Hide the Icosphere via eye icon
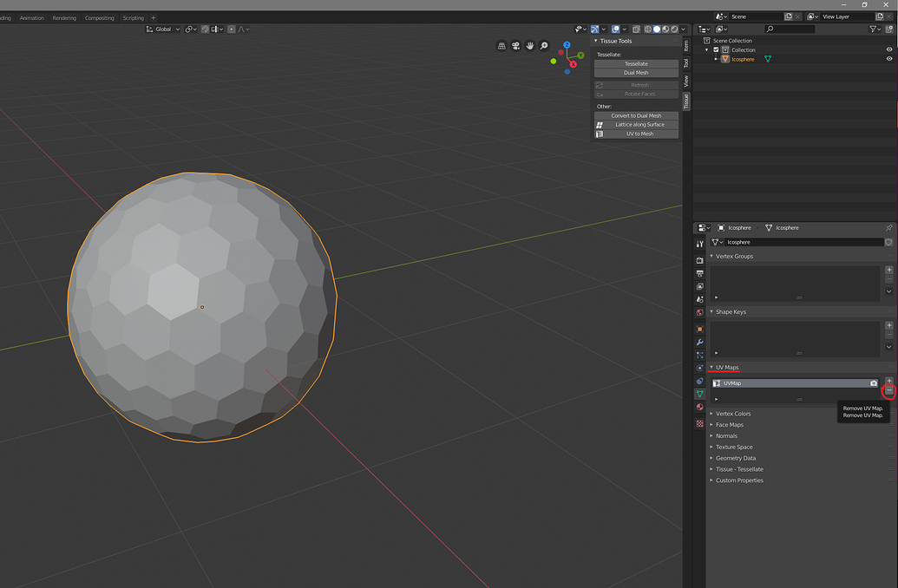Screen dimensions: 898x588 click(889, 59)
